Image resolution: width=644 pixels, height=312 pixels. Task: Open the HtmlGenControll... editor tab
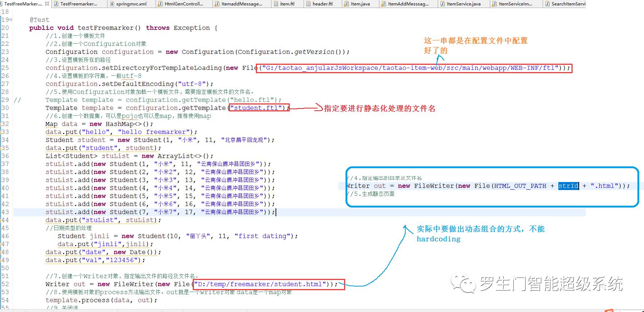click(x=184, y=4)
